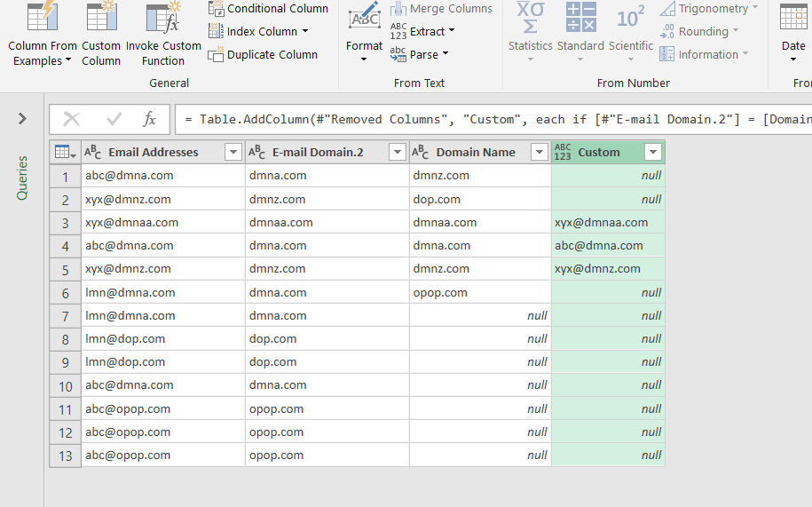Select the Domain Name column header
This screenshot has width=812, height=507.
coord(476,152)
